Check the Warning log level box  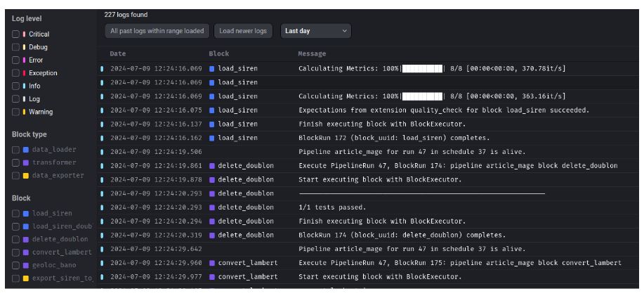click(x=16, y=112)
